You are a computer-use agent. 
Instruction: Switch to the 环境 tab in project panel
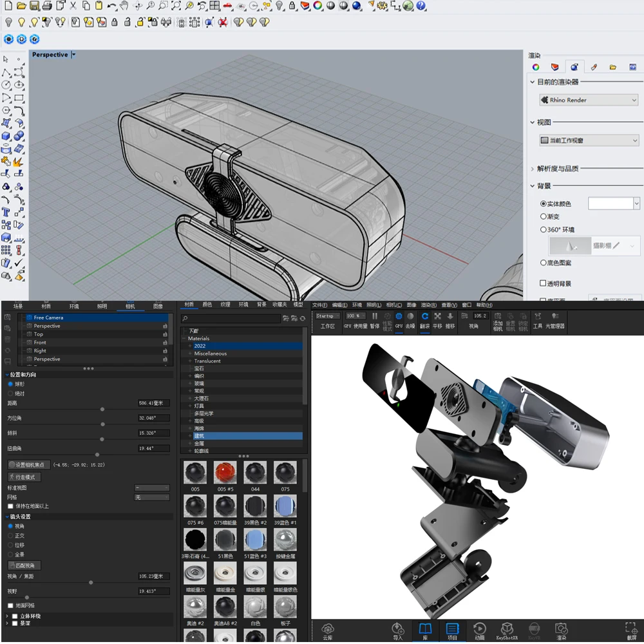(x=74, y=306)
